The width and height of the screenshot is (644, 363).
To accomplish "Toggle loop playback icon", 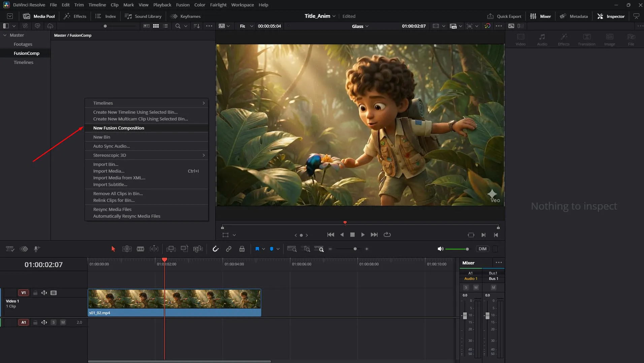I will coord(387,235).
